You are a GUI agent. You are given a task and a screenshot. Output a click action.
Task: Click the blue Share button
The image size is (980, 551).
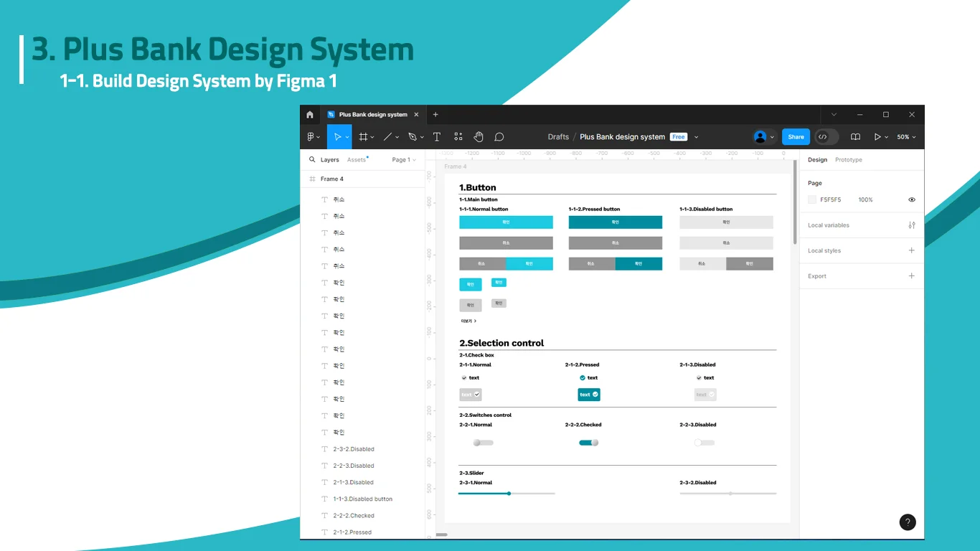pyautogui.click(x=796, y=137)
